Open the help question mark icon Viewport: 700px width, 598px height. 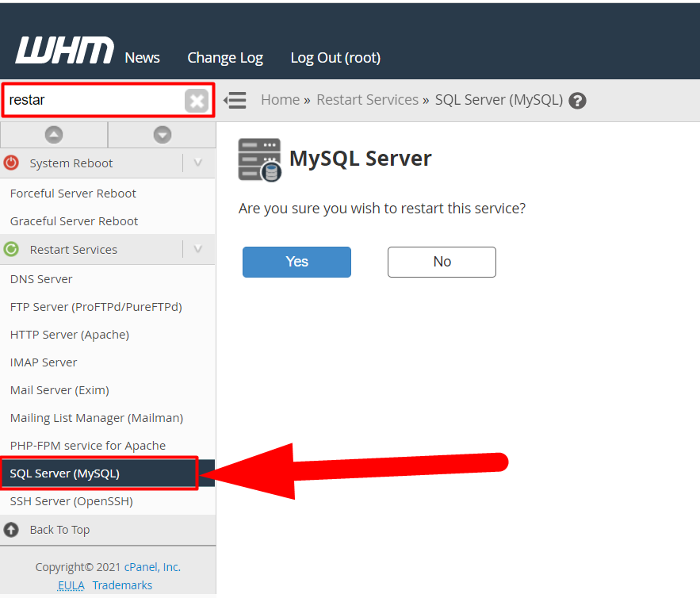(577, 101)
